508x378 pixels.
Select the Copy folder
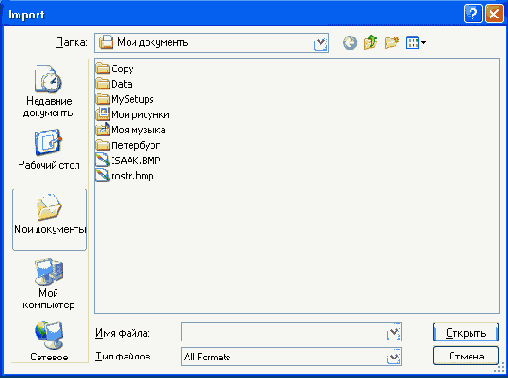pos(114,69)
